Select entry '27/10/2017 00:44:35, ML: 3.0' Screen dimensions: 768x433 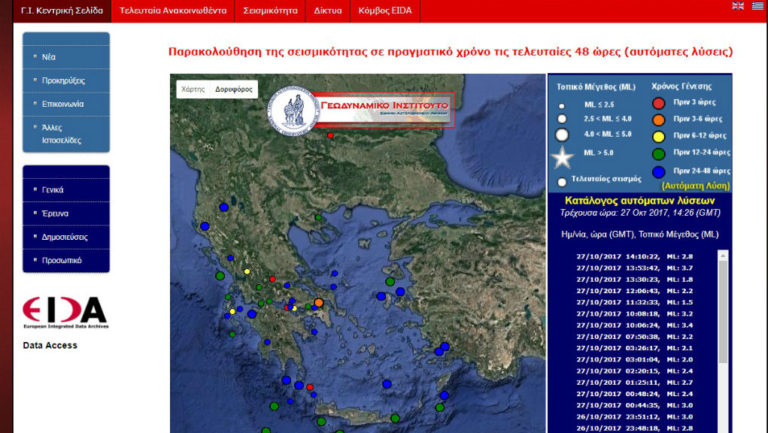[x=635, y=405]
